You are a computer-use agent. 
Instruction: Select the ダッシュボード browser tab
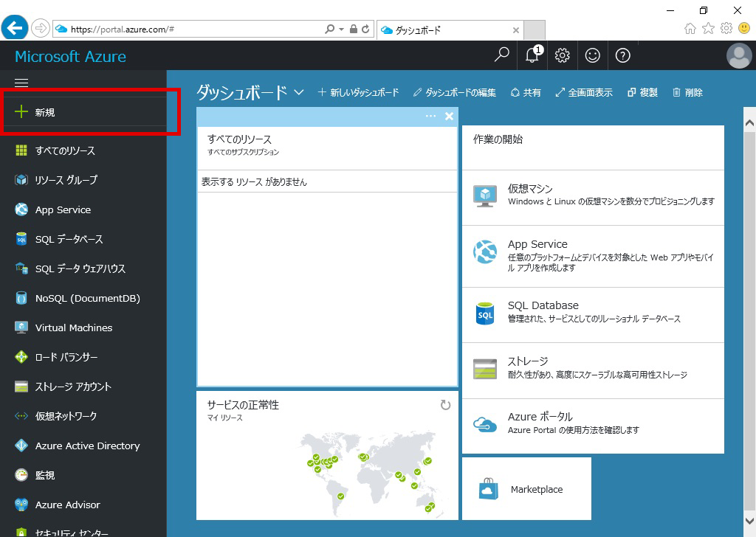pyautogui.click(x=450, y=30)
